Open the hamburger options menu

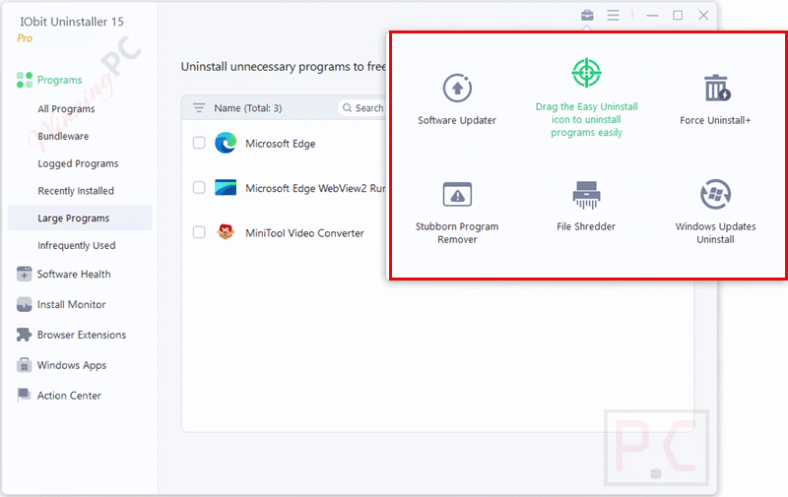coord(613,15)
